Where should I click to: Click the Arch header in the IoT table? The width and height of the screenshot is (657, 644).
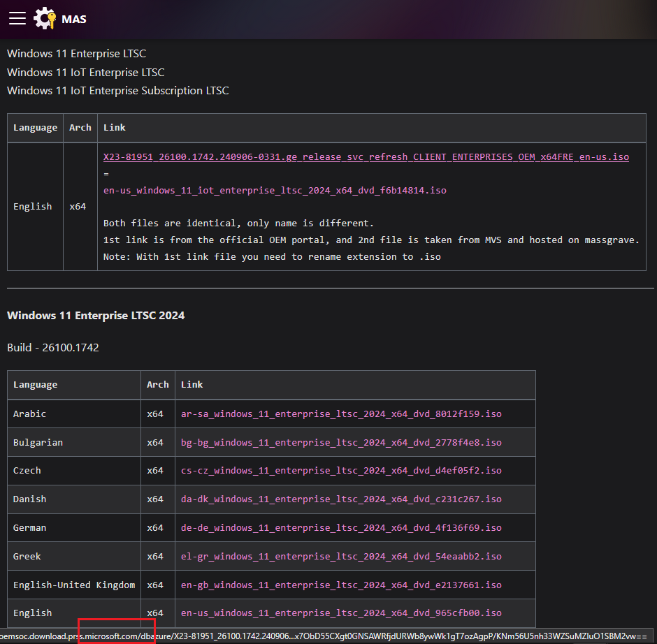[80, 128]
